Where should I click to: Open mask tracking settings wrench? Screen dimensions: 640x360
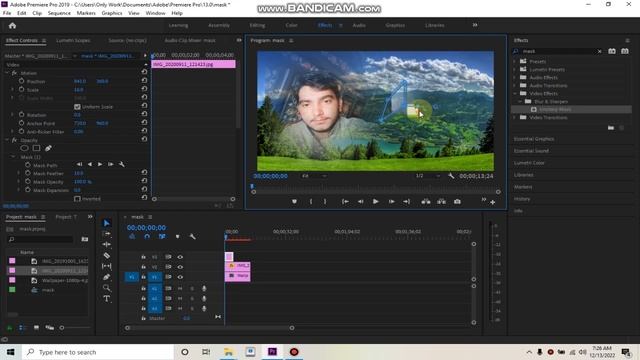click(x=122, y=164)
